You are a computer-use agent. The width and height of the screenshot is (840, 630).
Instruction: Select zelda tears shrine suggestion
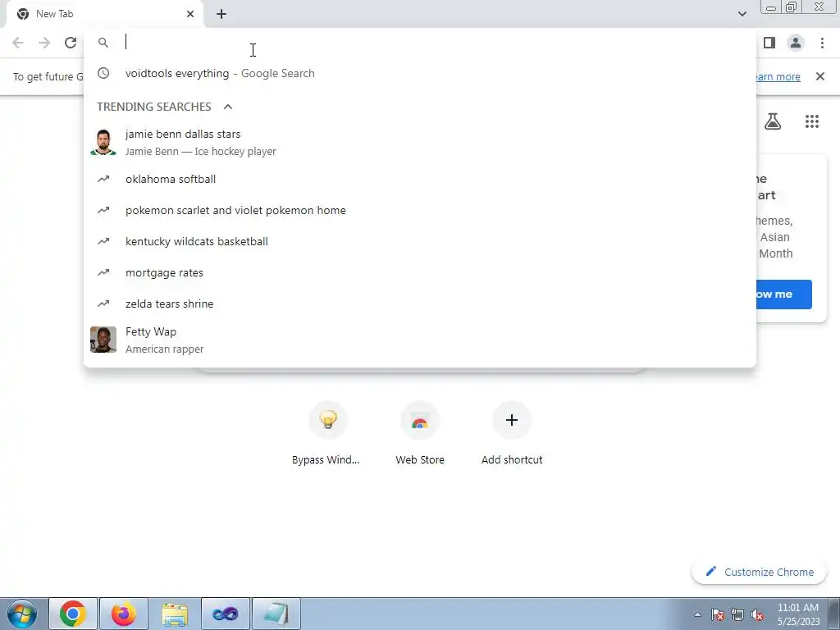(420, 304)
